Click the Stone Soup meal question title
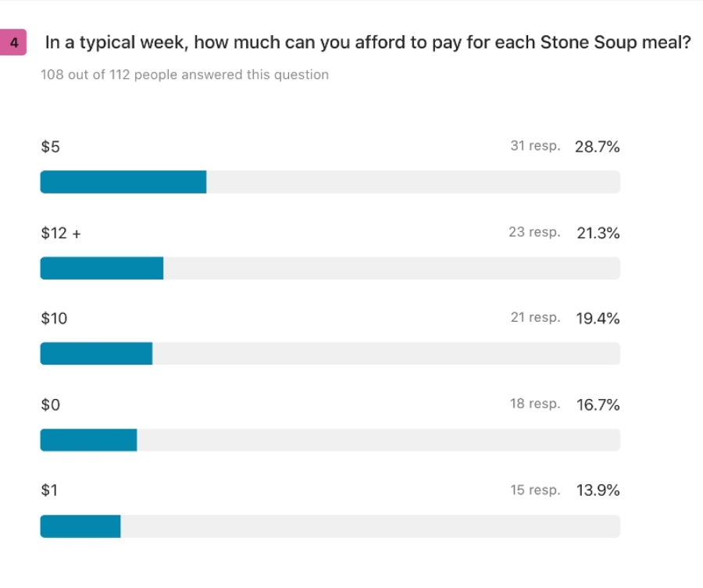 (368, 43)
